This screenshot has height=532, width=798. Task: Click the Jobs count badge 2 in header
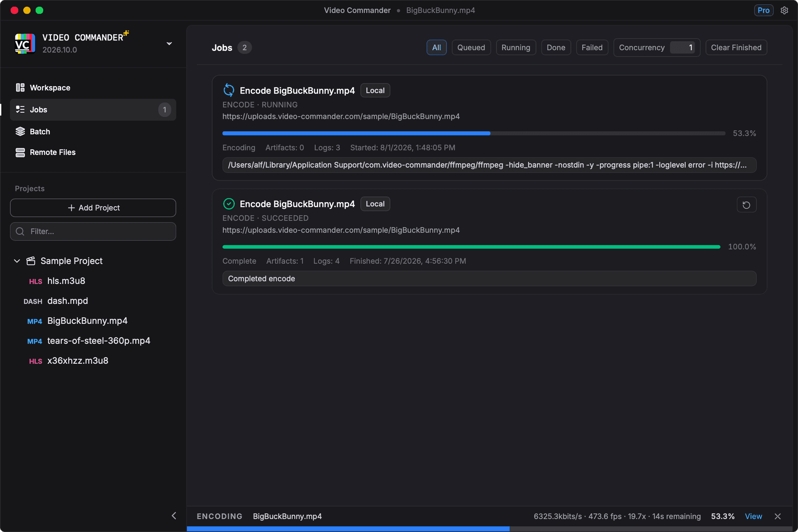tap(244, 48)
